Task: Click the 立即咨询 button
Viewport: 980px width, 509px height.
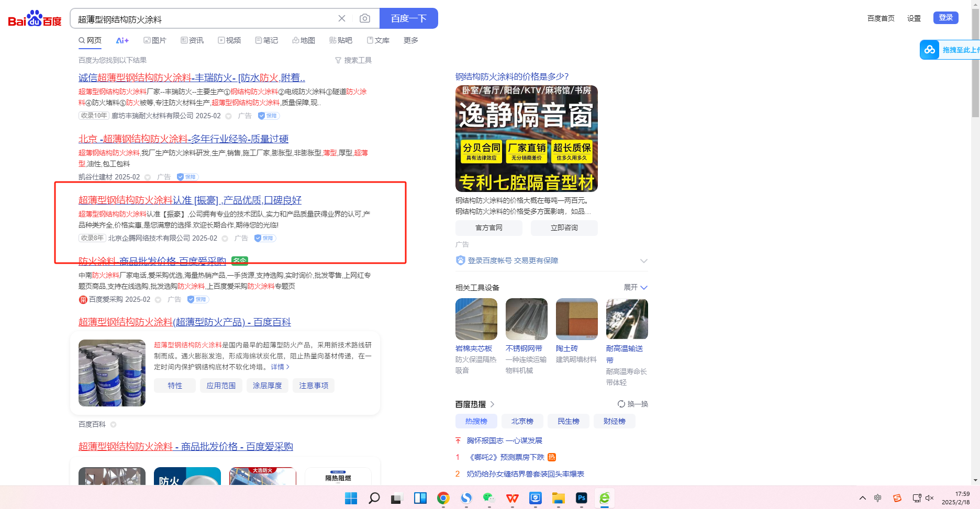Action: pos(564,228)
